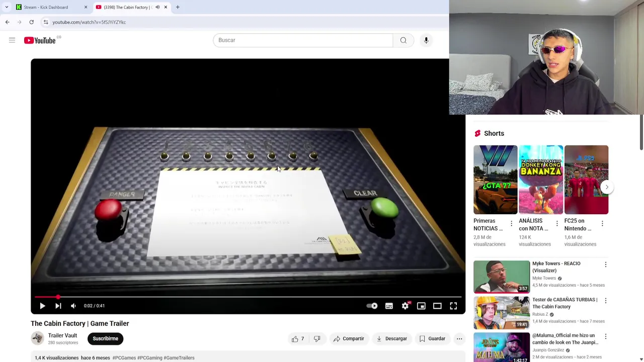Switch to theater mode
Screen dimensions: 644x362
click(437, 306)
